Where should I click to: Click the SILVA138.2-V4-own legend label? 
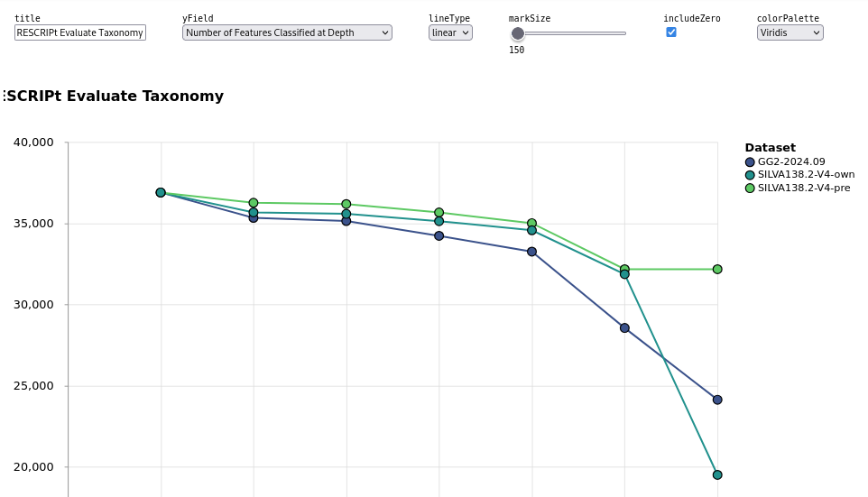click(x=806, y=175)
